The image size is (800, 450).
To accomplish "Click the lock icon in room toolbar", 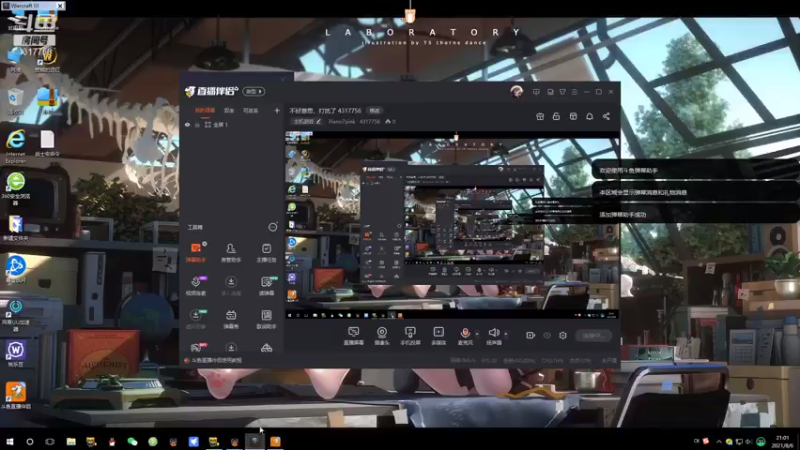I will 556,116.
